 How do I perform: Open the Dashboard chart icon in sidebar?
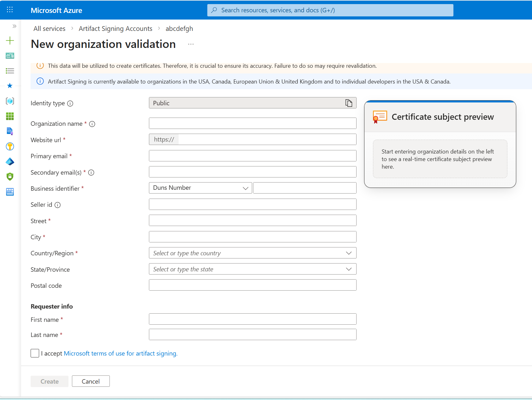coord(10,56)
